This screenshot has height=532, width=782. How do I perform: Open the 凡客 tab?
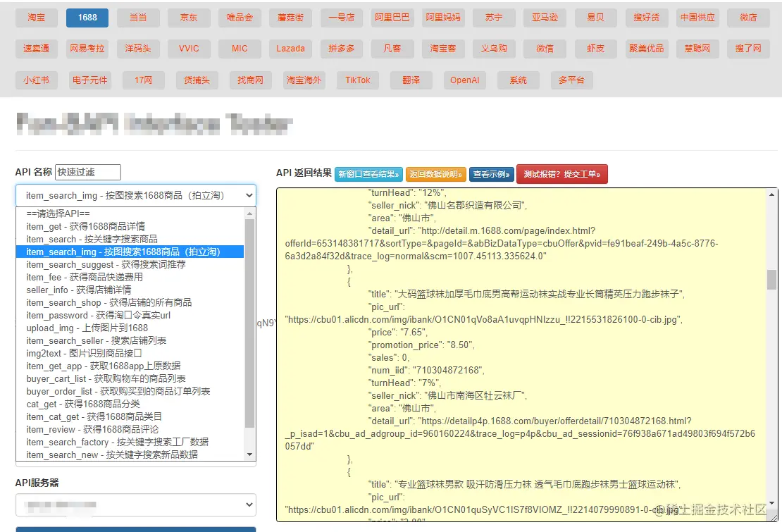[x=392, y=49]
